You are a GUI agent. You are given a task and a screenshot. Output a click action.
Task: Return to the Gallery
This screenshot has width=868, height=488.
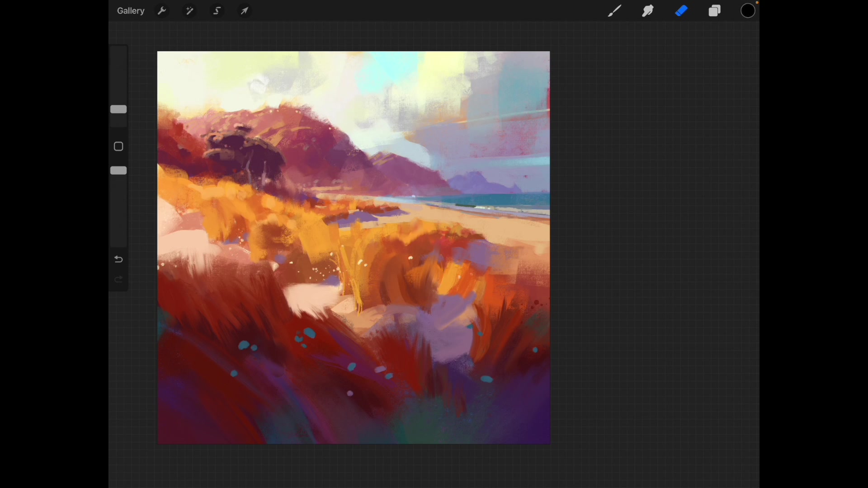(x=131, y=11)
